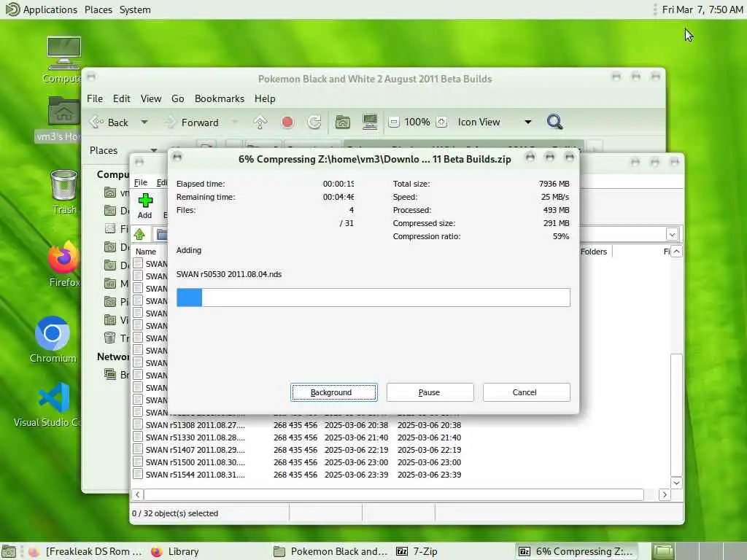Cancel the zip compression
Screen dimensions: 747x560
[x=526, y=392]
